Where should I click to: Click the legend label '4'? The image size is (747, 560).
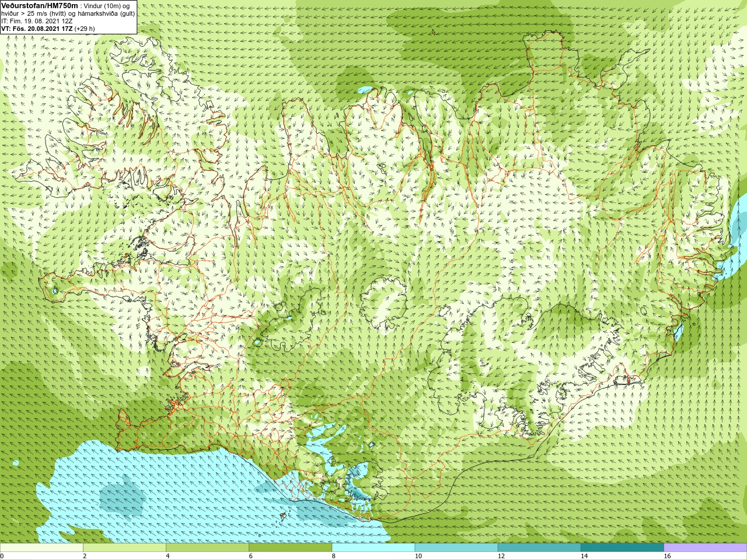coord(167,556)
